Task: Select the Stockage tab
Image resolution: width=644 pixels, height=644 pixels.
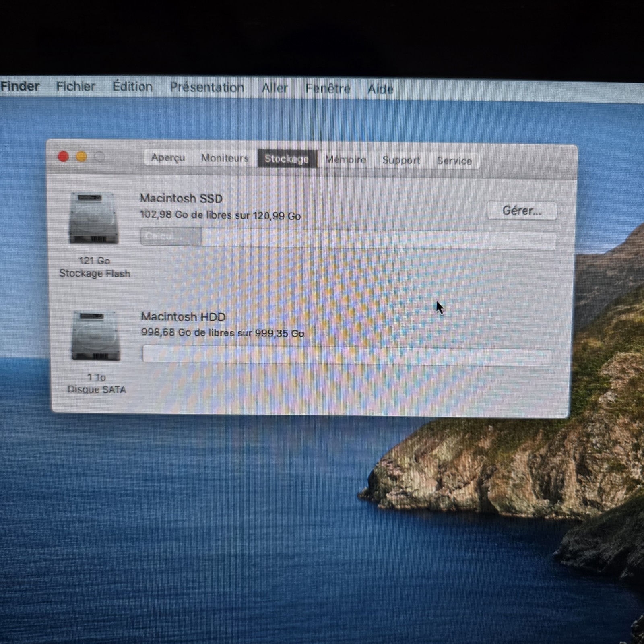Action: coord(287,159)
